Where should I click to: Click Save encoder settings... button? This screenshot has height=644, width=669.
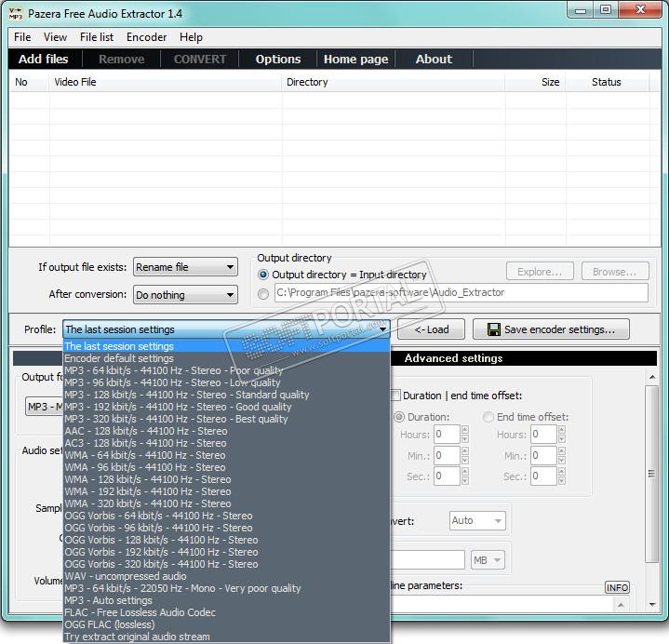tap(551, 329)
